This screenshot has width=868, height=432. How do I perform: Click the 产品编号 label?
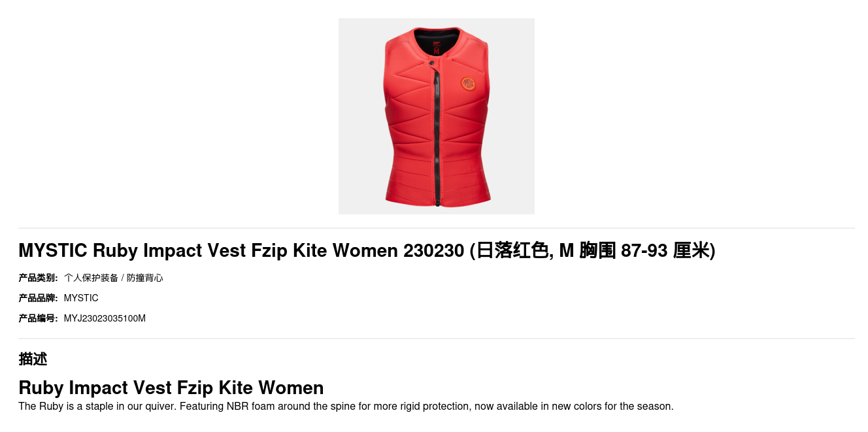point(38,318)
